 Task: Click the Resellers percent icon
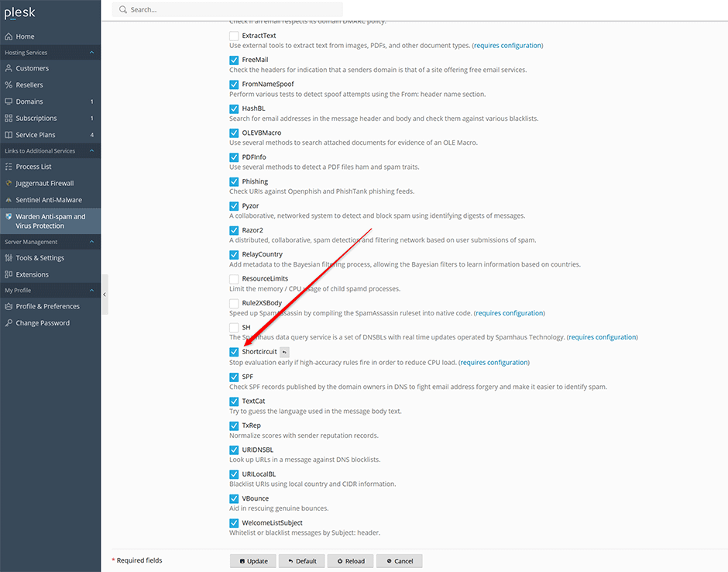pos(9,84)
